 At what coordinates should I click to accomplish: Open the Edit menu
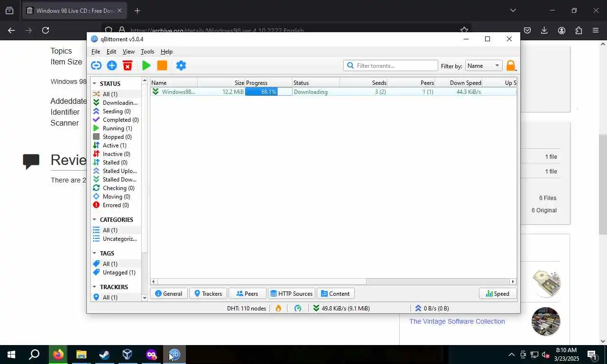(111, 51)
